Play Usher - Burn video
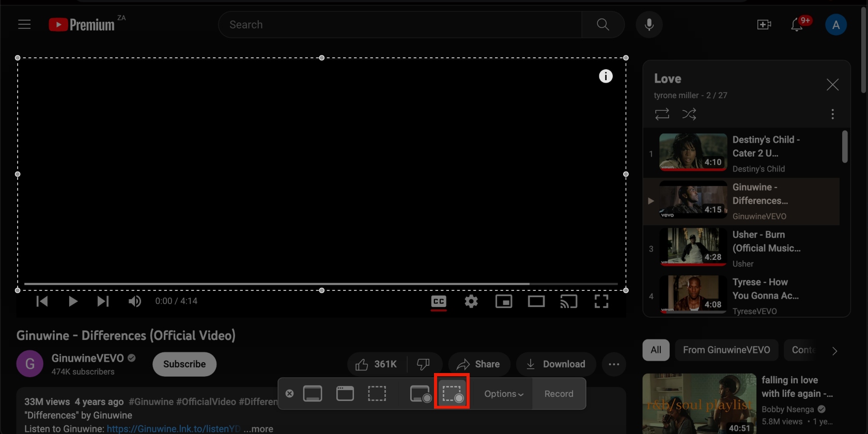 (741, 249)
